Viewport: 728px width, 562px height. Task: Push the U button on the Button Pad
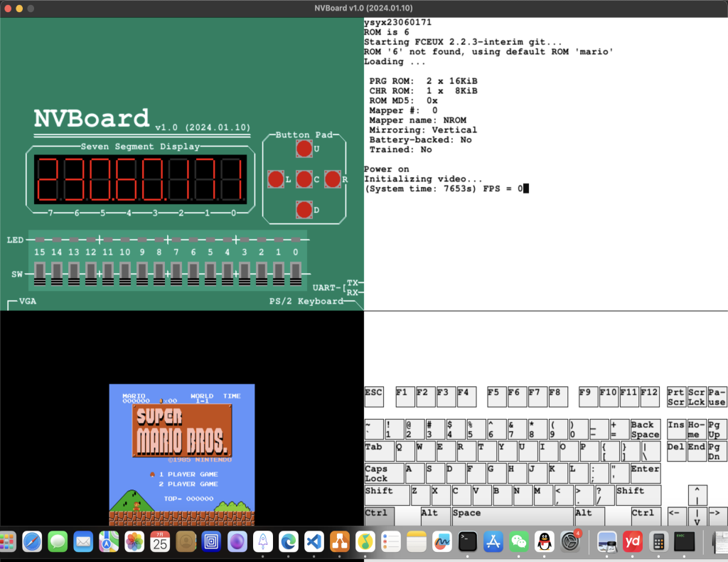pos(304,149)
